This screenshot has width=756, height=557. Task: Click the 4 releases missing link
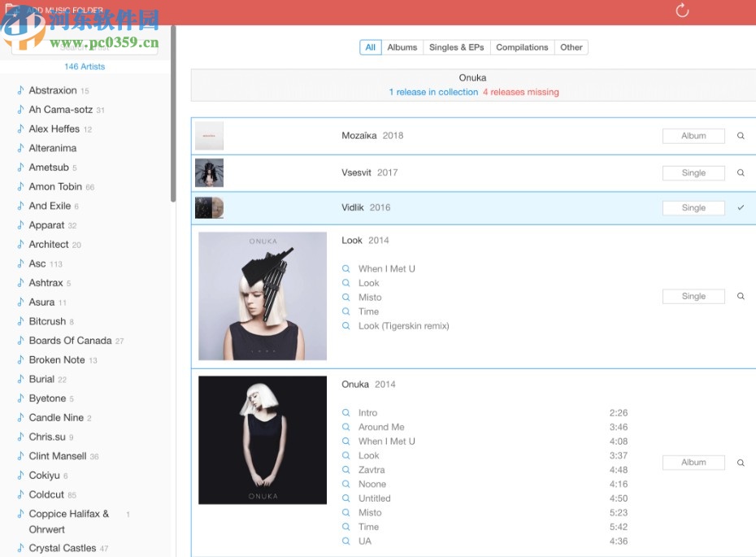tap(520, 93)
